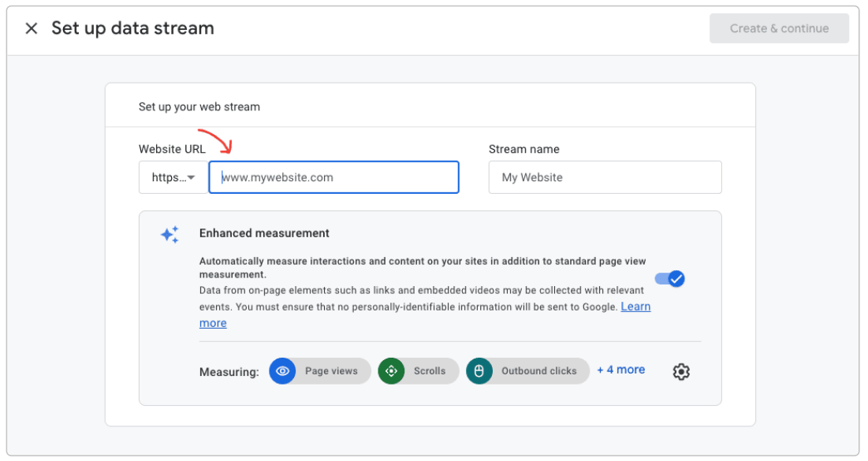The height and width of the screenshot is (461, 868).
Task: Click the Create & continue button
Action: [779, 28]
